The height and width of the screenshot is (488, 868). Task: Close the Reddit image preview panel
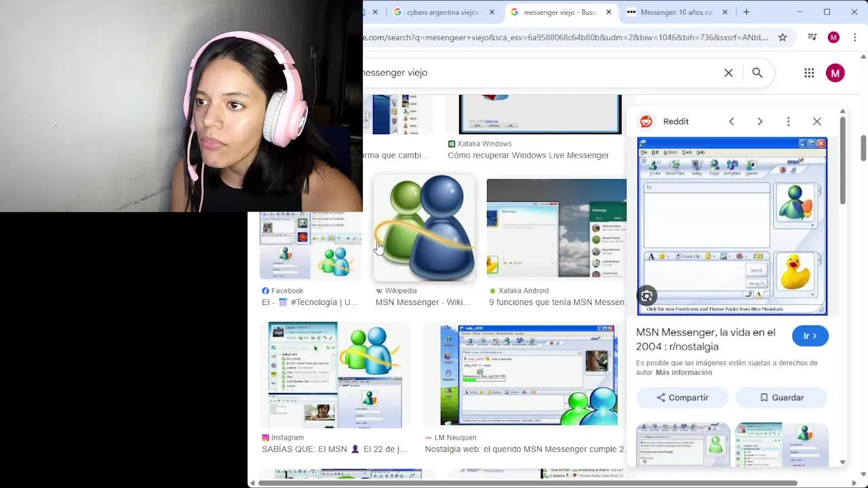816,121
